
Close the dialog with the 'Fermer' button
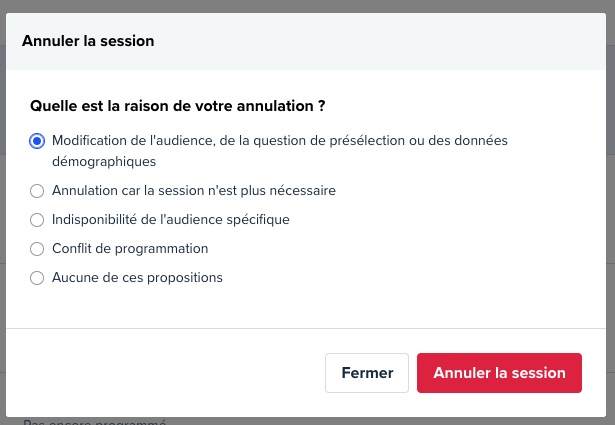(x=367, y=373)
